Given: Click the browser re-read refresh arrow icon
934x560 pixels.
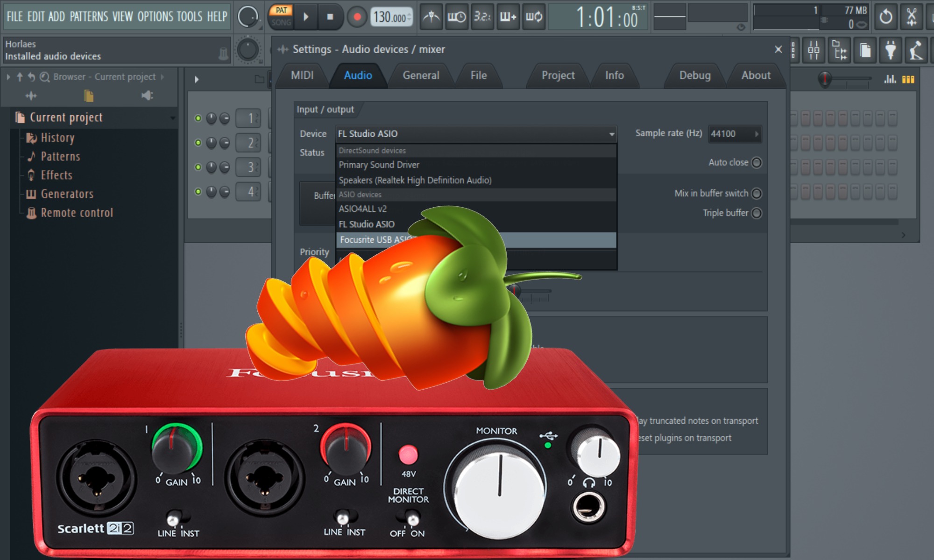Looking at the screenshot, I should click(x=31, y=77).
